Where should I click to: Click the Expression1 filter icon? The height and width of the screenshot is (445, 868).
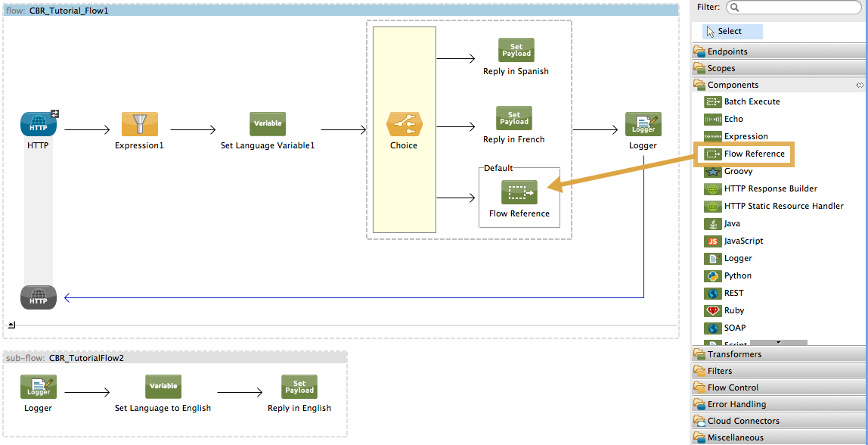click(x=140, y=124)
